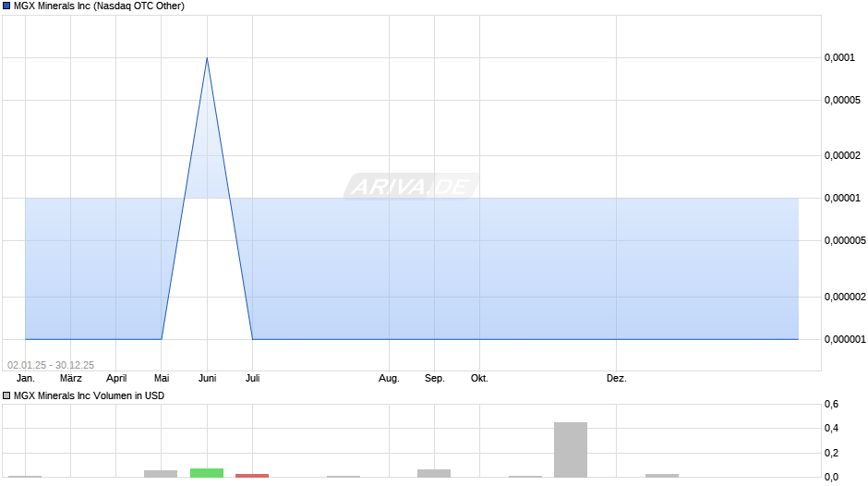Click the 0,4 volume axis value
Image resolution: width=868 pixels, height=486 pixels.
tap(831, 429)
